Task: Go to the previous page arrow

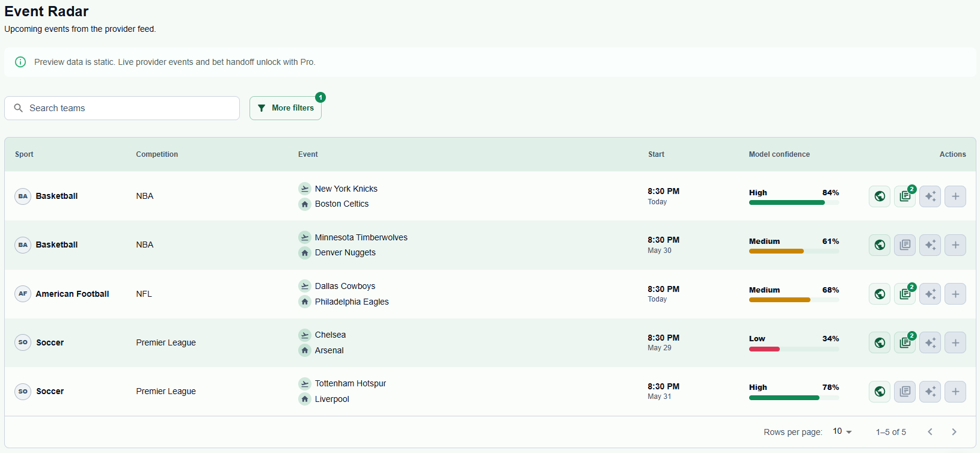Action: pos(930,432)
